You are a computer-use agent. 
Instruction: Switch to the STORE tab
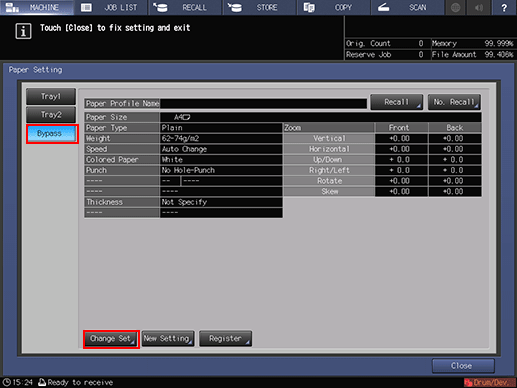(259, 7)
